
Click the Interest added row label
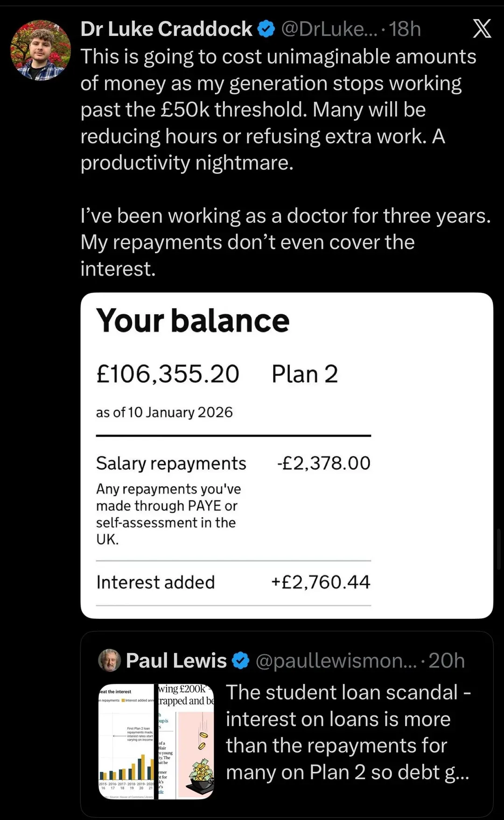pos(155,582)
